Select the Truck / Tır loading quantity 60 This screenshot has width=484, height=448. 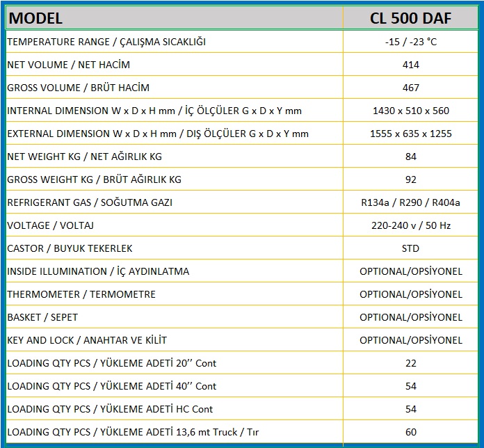coord(411,432)
